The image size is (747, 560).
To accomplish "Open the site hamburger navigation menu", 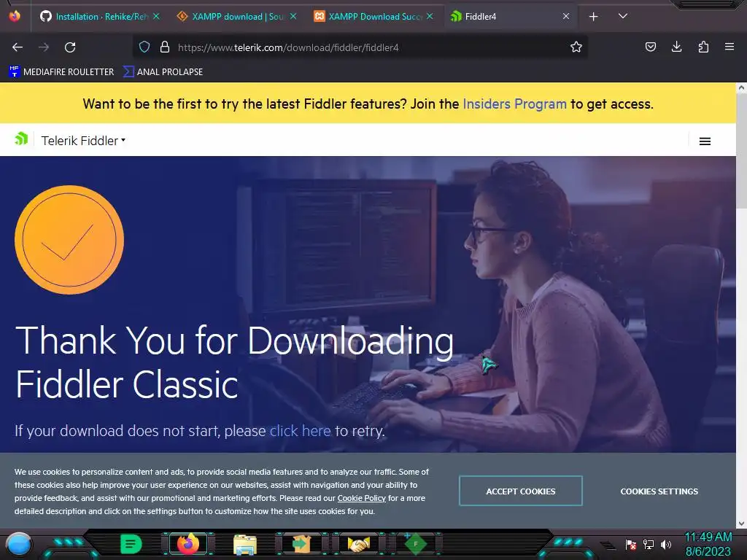I will (x=705, y=141).
